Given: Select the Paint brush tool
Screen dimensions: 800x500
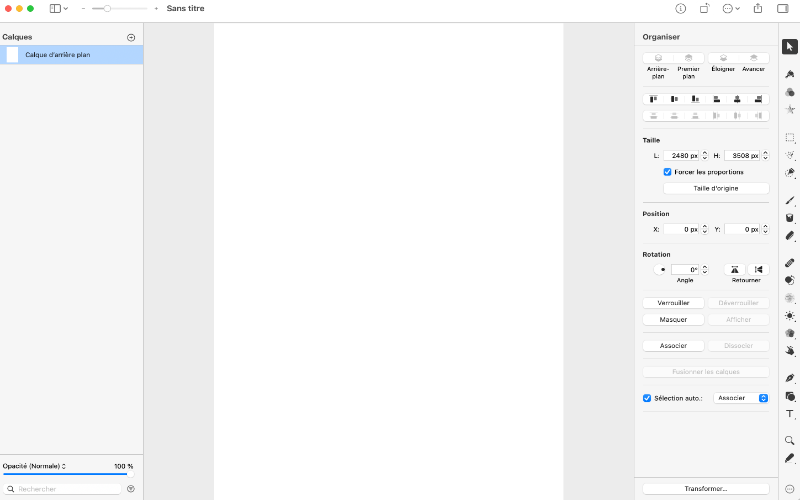Looking at the screenshot, I should [789, 200].
